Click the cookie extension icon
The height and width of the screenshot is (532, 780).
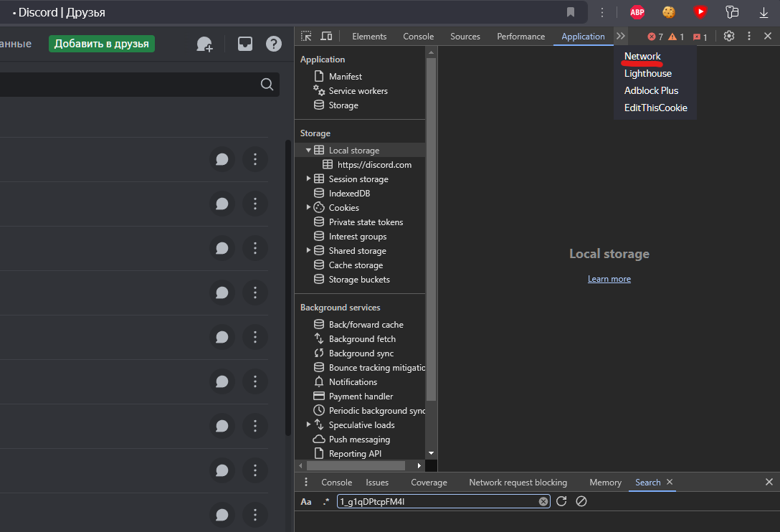[x=669, y=12]
